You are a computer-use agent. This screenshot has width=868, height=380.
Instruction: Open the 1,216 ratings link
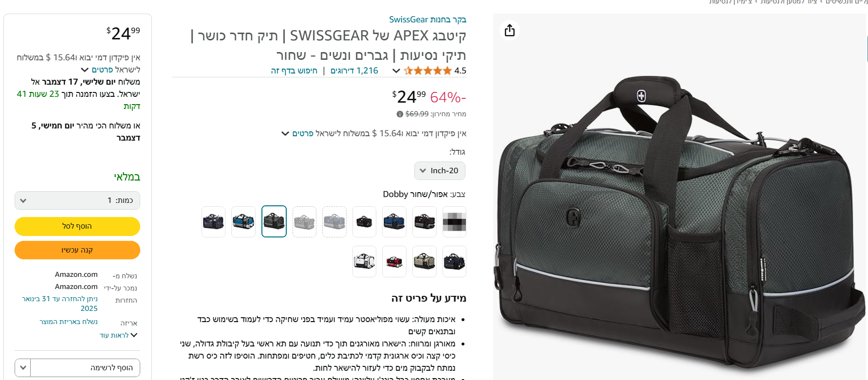click(354, 71)
